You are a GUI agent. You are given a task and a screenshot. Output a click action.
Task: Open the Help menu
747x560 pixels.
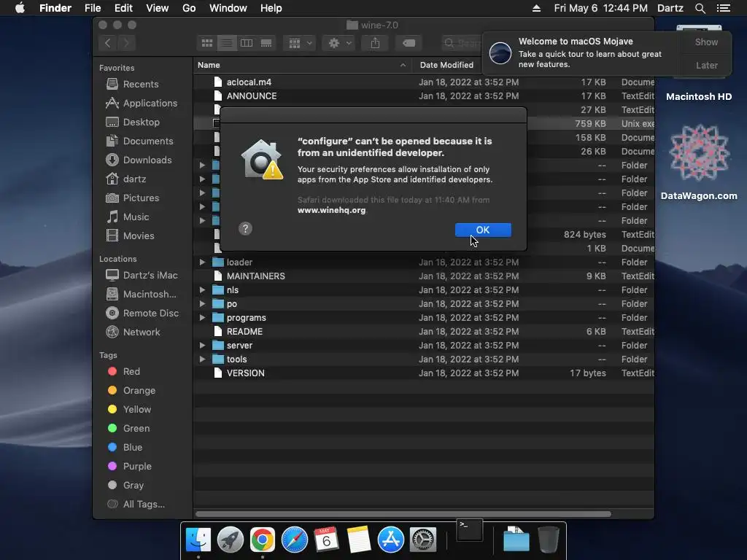(x=271, y=8)
